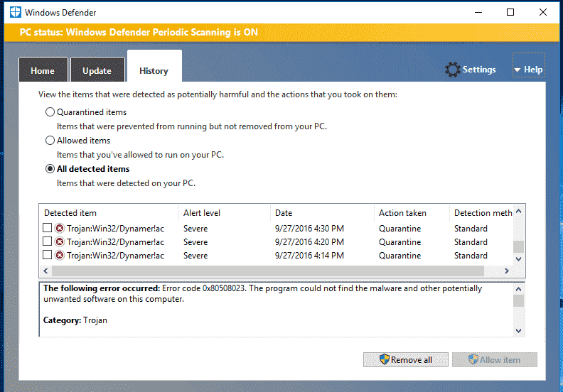Minimize the Windows Defender window
The width and height of the screenshot is (563, 392).
pyautogui.click(x=478, y=12)
